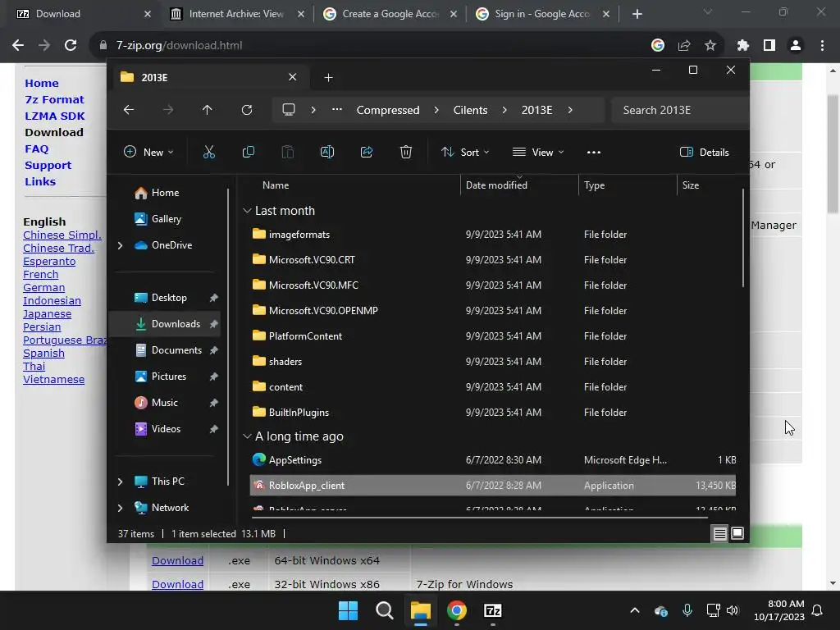Viewport: 840px width, 630px height.
Task: Click the Delete trash icon in the toolbar
Action: (x=406, y=152)
